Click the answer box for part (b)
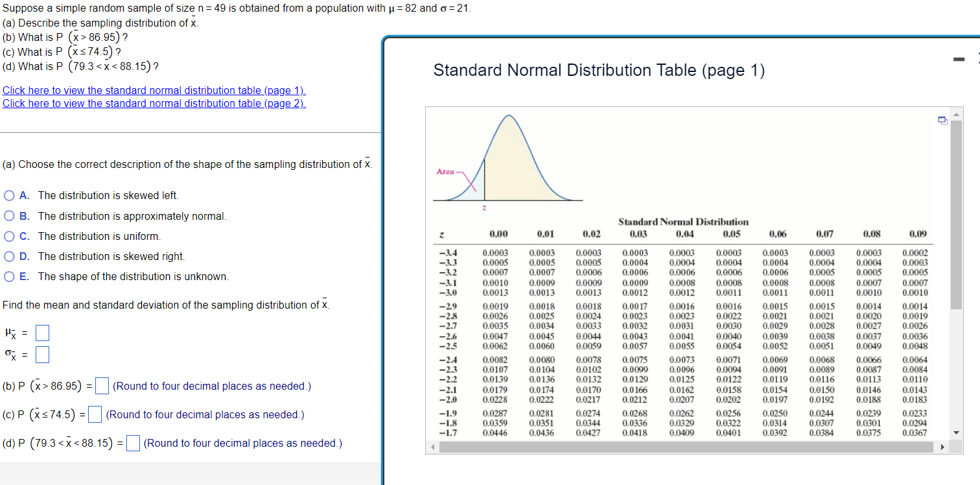This screenshot has width=980, height=485. click(102, 385)
